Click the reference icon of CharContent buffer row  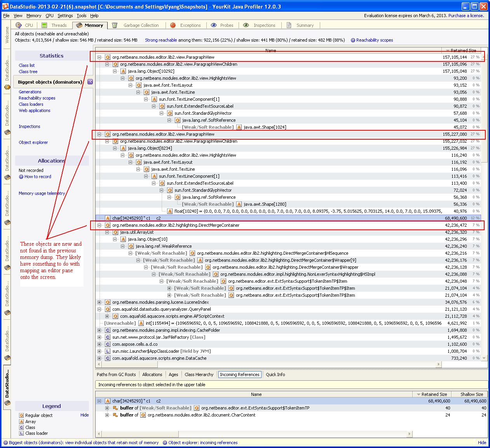115,415
